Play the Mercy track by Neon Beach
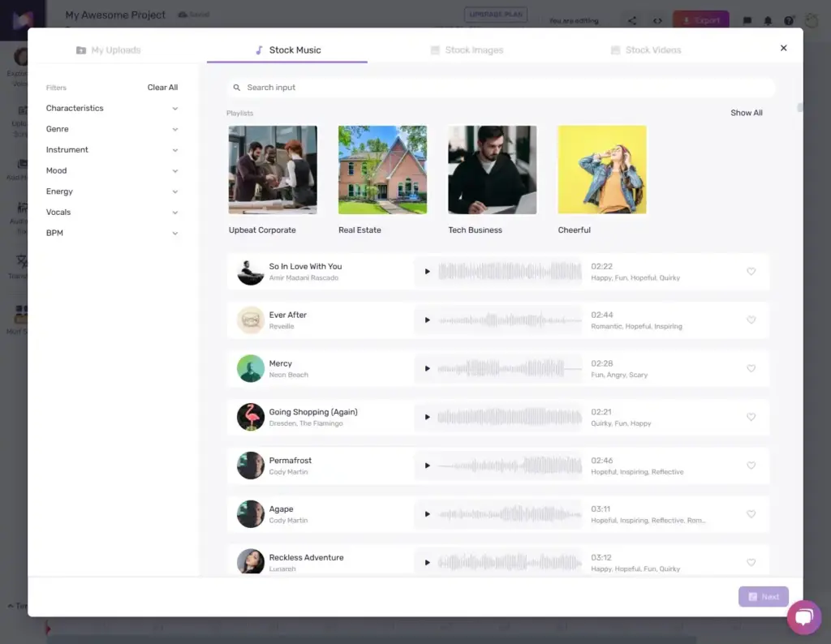The width and height of the screenshot is (831, 644). pos(427,369)
